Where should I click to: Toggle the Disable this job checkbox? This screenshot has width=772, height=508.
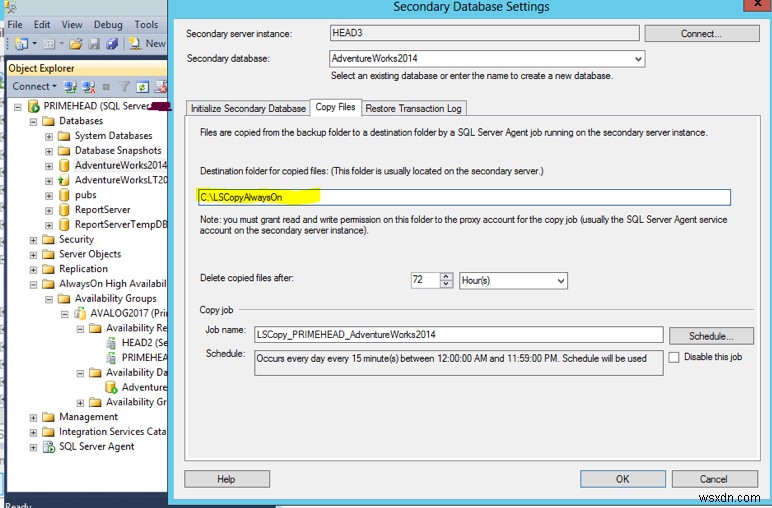[674, 357]
